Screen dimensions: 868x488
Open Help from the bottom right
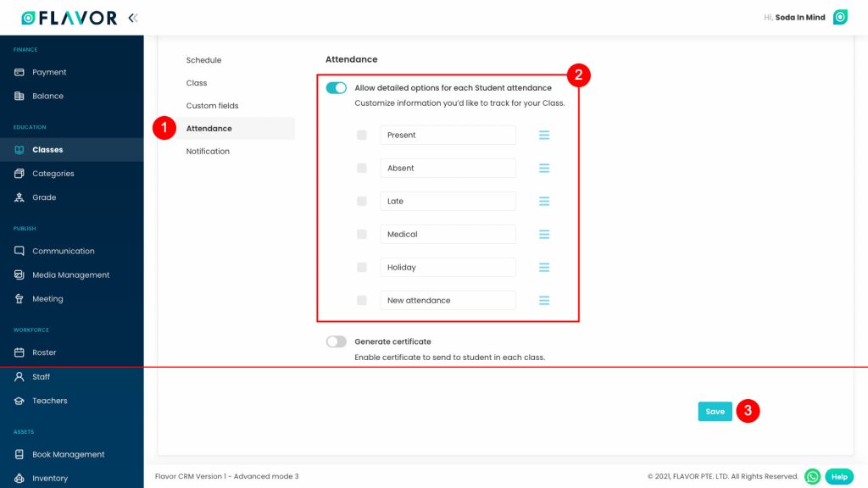tap(838, 476)
